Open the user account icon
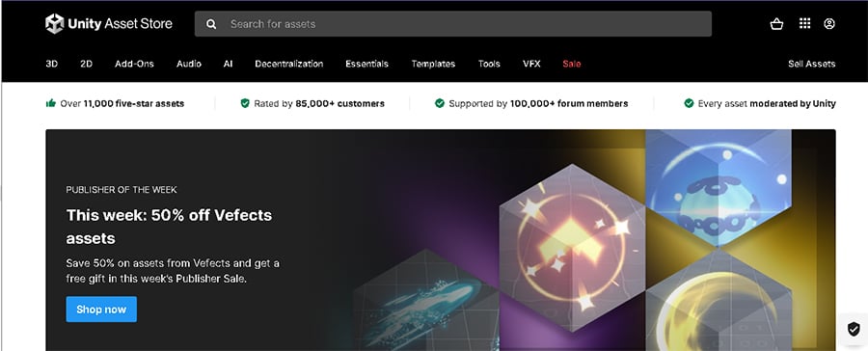 point(828,24)
